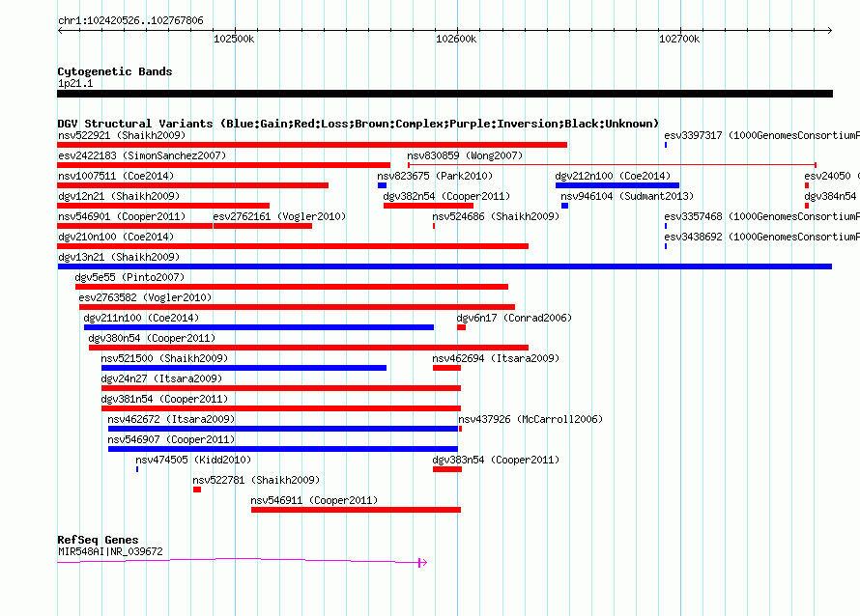
Task: Click nsv522781 (Shaikh2009) label
Action: 256,480
